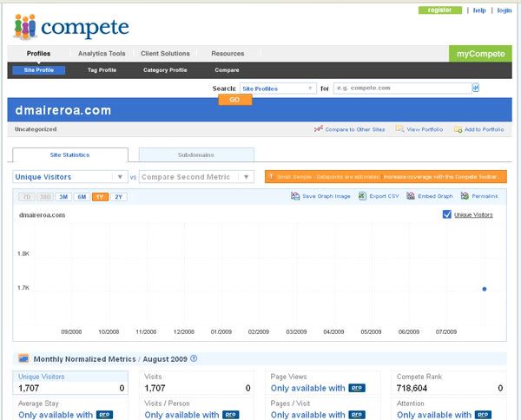
Task: Click the Unique Visitors graph legend label
Action: pyautogui.click(x=473, y=215)
